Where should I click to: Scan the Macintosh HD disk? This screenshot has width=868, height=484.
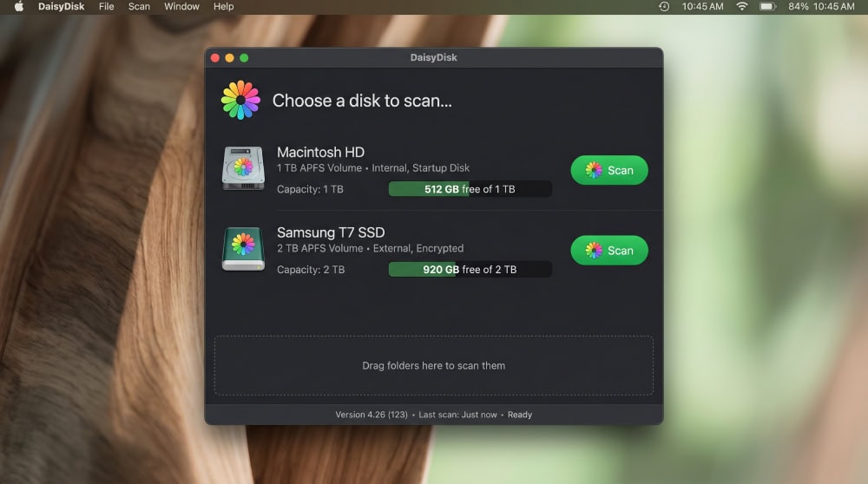(609, 170)
